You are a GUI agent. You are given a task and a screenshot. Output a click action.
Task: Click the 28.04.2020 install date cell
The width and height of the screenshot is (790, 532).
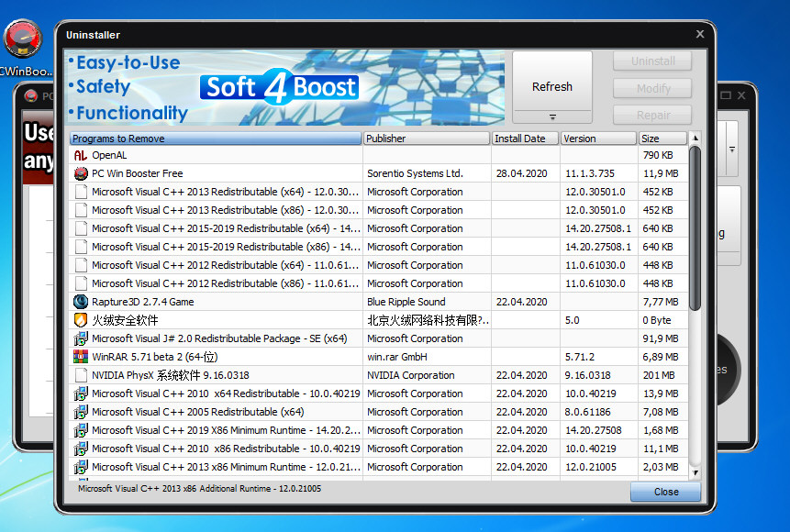[521, 173]
